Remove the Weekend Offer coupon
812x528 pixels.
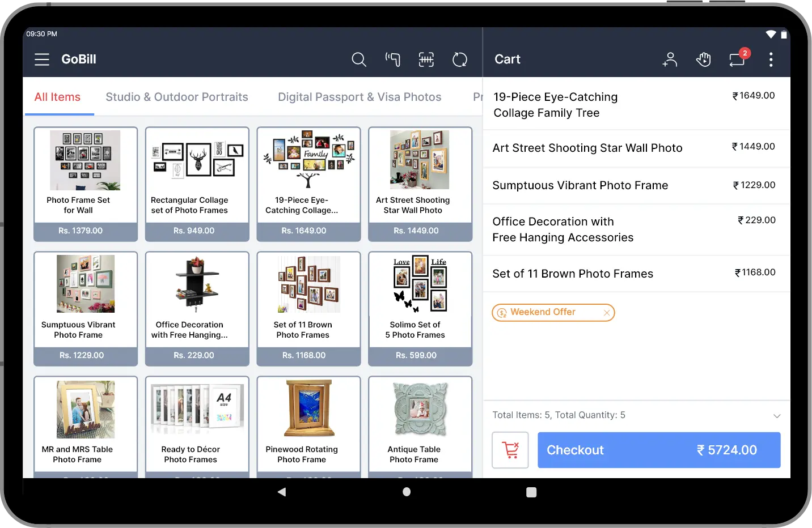click(607, 313)
